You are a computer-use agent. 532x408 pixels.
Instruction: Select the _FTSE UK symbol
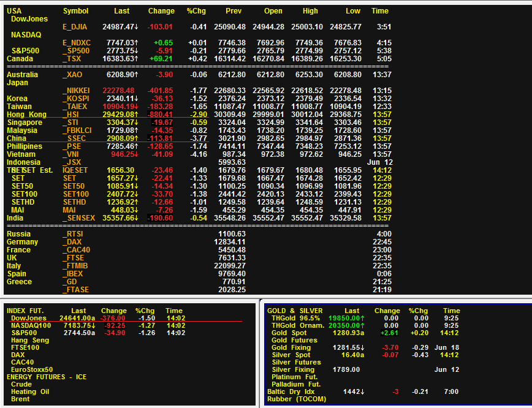pos(74,258)
